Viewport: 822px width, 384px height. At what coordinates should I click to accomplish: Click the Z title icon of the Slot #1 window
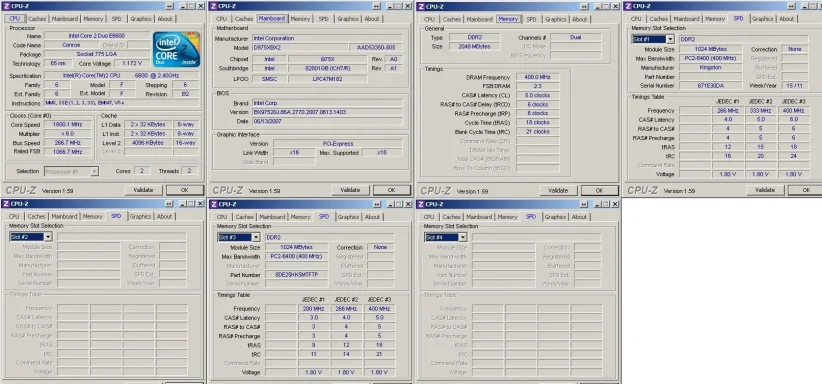point(628,6)
